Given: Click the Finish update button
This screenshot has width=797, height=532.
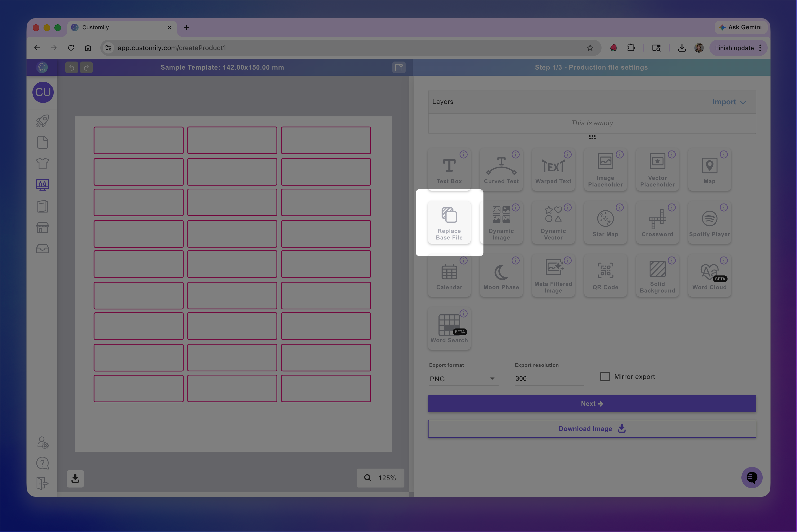Looking at the screenshot, I should tap(738, 48).
